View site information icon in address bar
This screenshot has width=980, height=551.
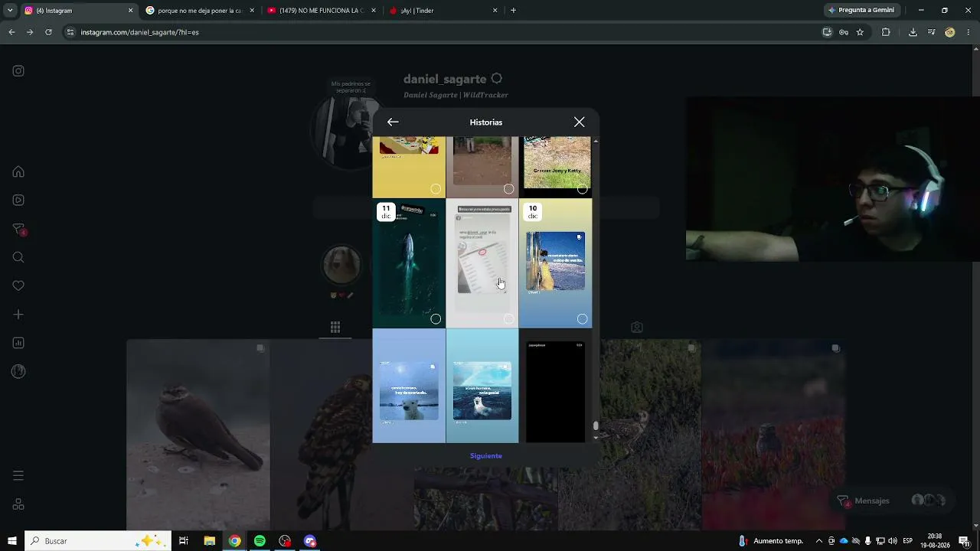70,32
